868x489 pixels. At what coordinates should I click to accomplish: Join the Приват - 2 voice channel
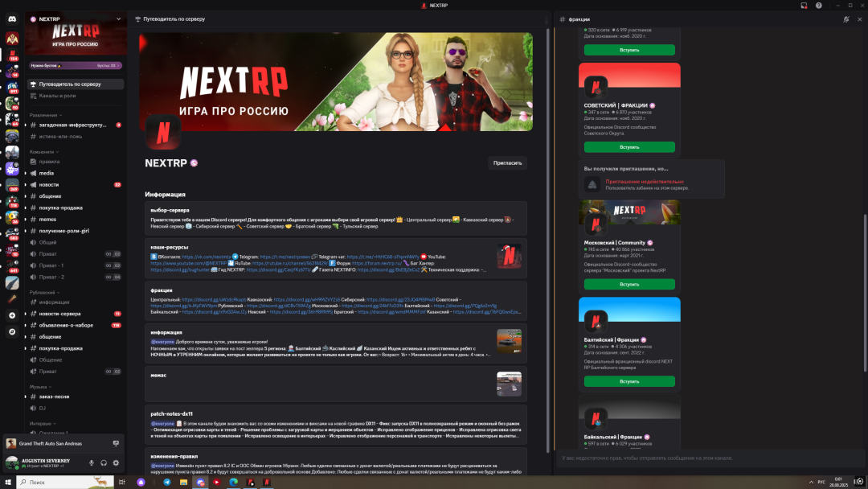76,277
